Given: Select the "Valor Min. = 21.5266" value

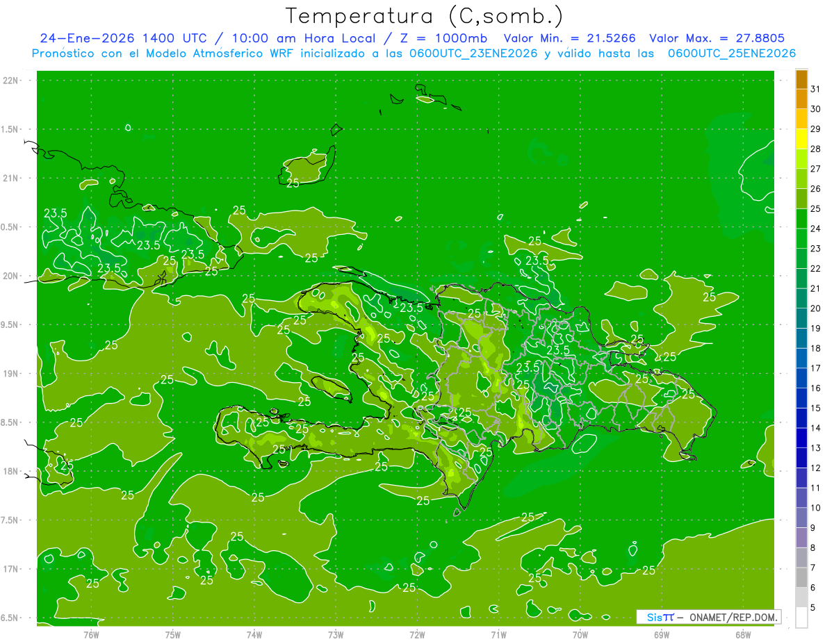Looking at the screenshot, I should click(569, 38).
